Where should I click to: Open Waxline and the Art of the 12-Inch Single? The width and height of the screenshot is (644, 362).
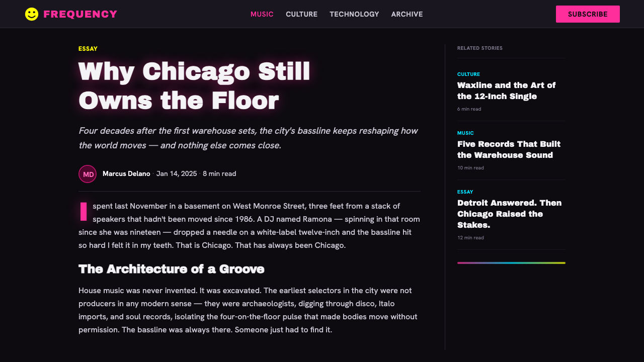click(x=507, y=91)
